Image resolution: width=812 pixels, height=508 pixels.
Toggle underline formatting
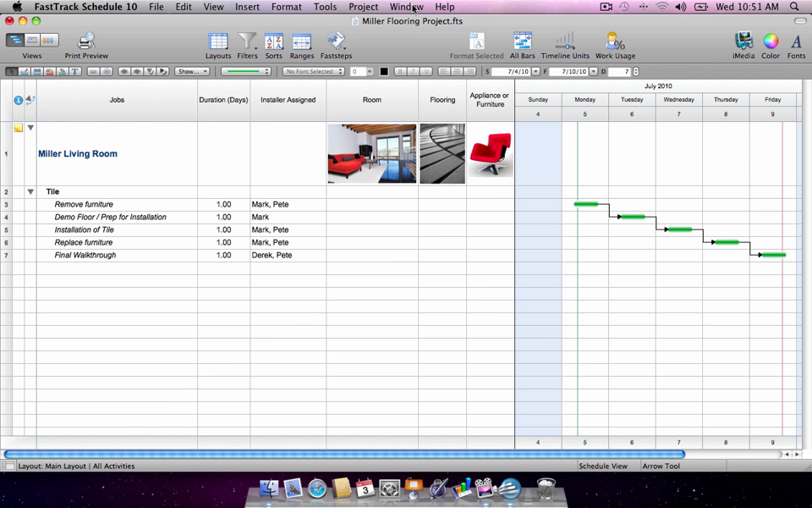(x=425, y=71)
